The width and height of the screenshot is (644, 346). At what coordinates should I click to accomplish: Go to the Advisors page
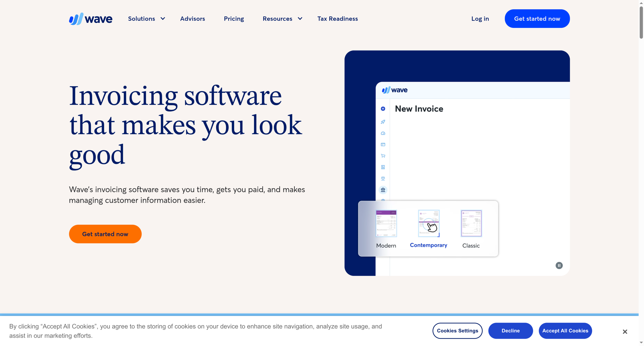(192, 19)
